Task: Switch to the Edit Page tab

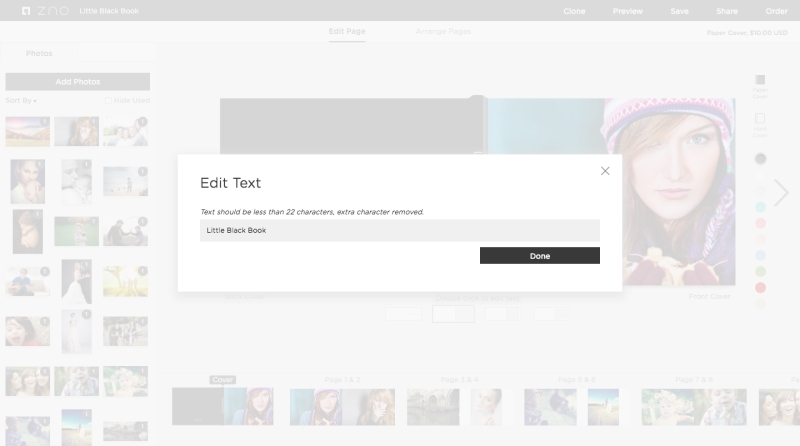Action: 347,31
